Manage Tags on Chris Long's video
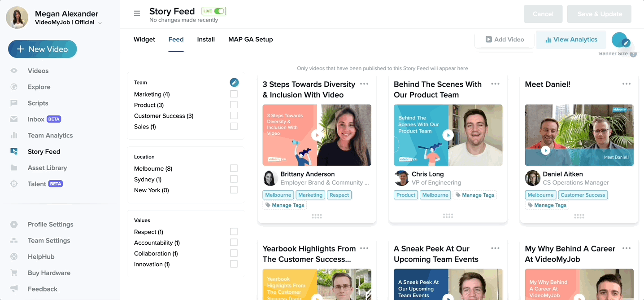 pos(474,195)
